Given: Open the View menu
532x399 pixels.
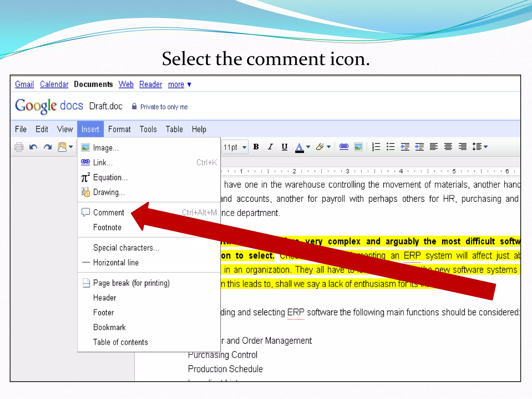Looking at the screenshot, I should 65,129.
